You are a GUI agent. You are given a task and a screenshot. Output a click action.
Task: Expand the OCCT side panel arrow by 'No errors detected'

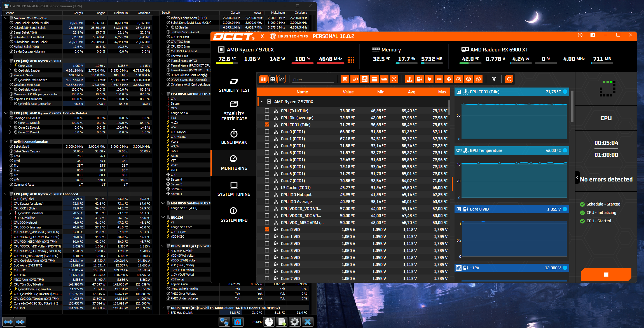(577, 177)
